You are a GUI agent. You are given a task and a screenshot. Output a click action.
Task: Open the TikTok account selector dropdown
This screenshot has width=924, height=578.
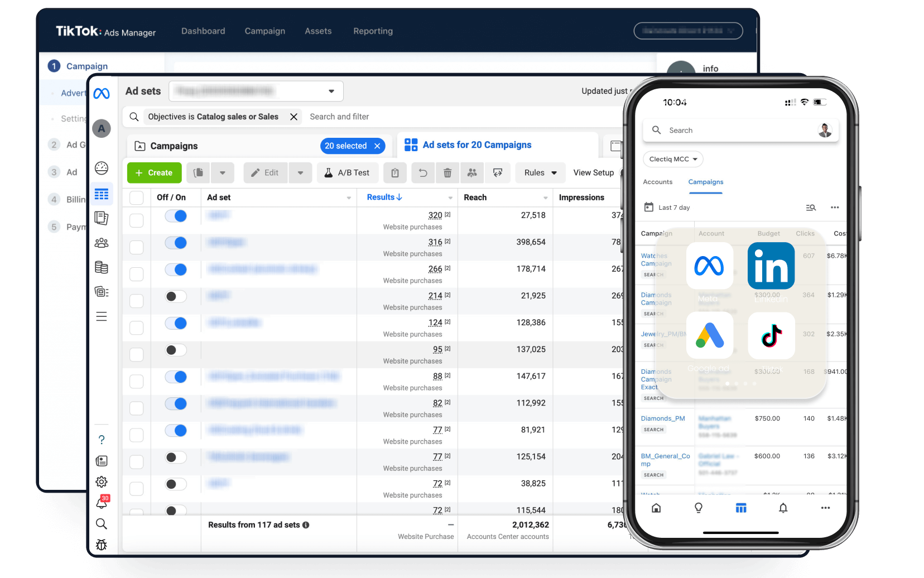point(688,31)
